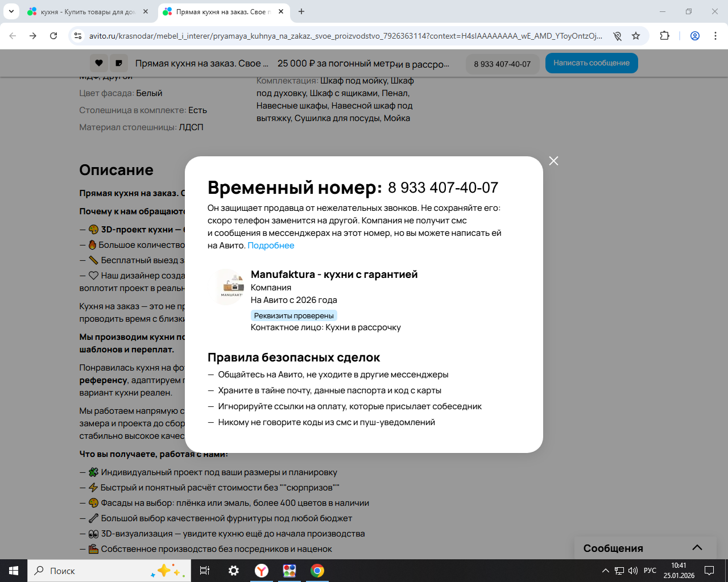Launch Yandex Browser from the taskbar
This screenshot has height=582, width=728.
point(262,571)
